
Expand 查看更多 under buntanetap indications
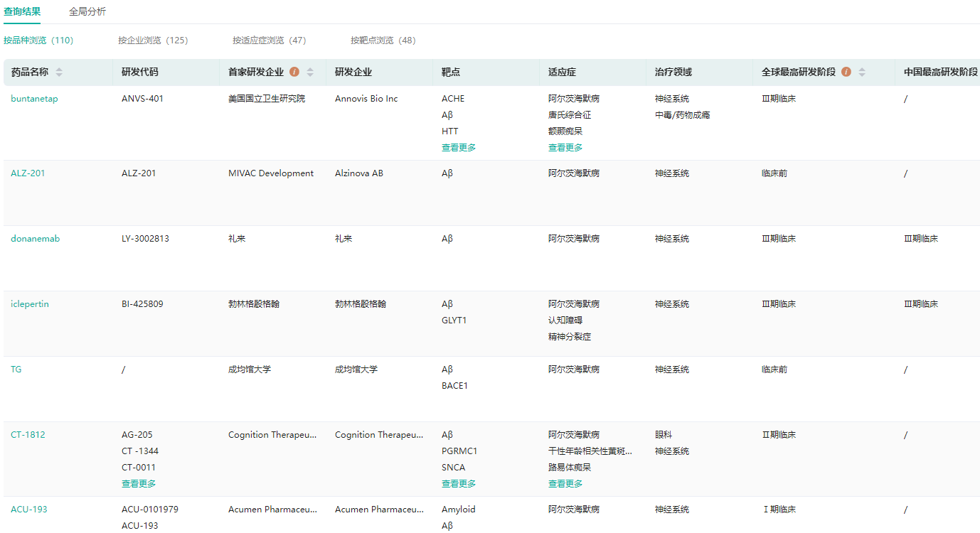click(565, 148)
